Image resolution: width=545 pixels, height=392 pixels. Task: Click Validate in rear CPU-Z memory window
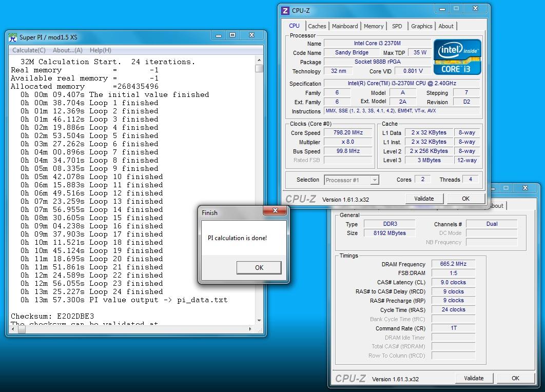pos(474,378)
